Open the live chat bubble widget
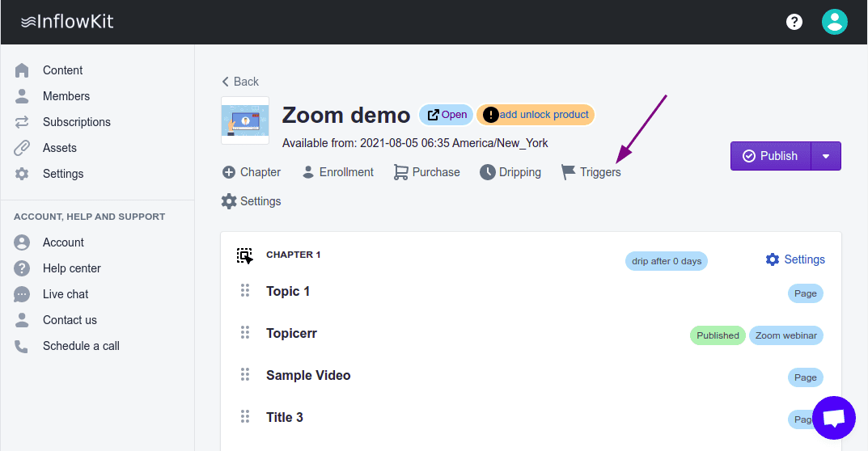The image size is (868, 451). click(833, 418)
